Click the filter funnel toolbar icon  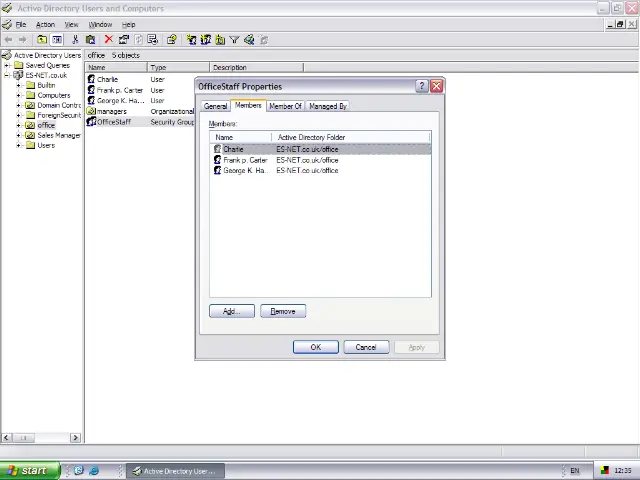point(234,40)
